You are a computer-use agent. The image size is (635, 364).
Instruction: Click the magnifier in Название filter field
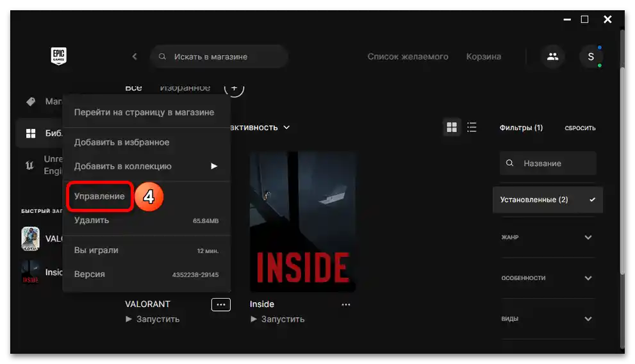[x=510, y=163]
